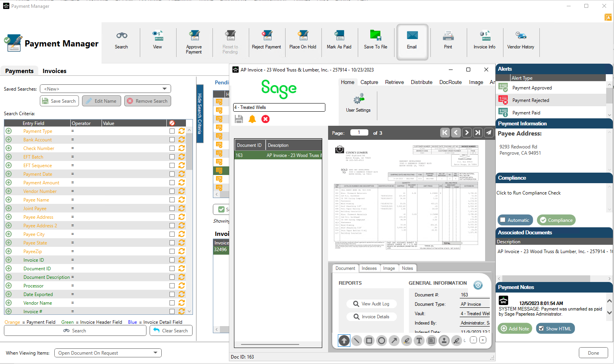Open the Retrieve menu in the viewer
Screen dimensions: 614x364
394,82
